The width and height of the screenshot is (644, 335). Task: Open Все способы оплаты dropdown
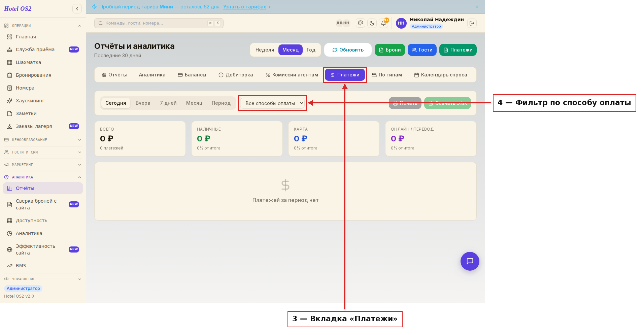tap(273, 103)
